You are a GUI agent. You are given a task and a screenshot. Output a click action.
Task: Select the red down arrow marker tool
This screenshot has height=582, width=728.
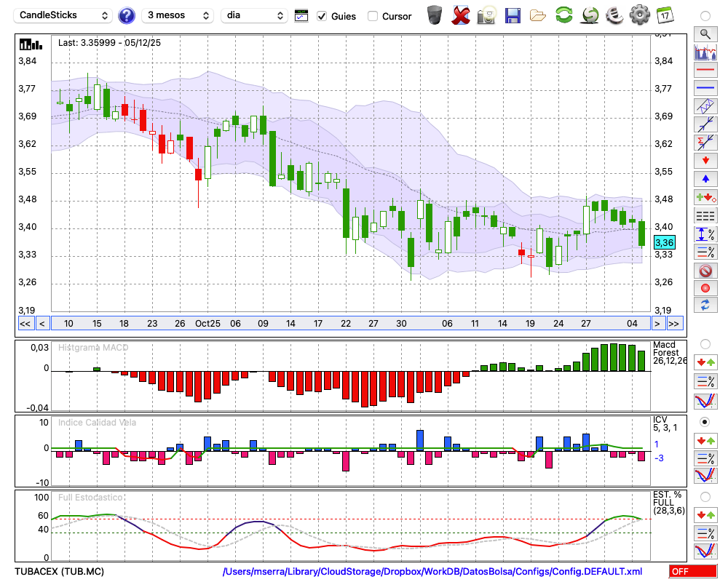(705, 160)
